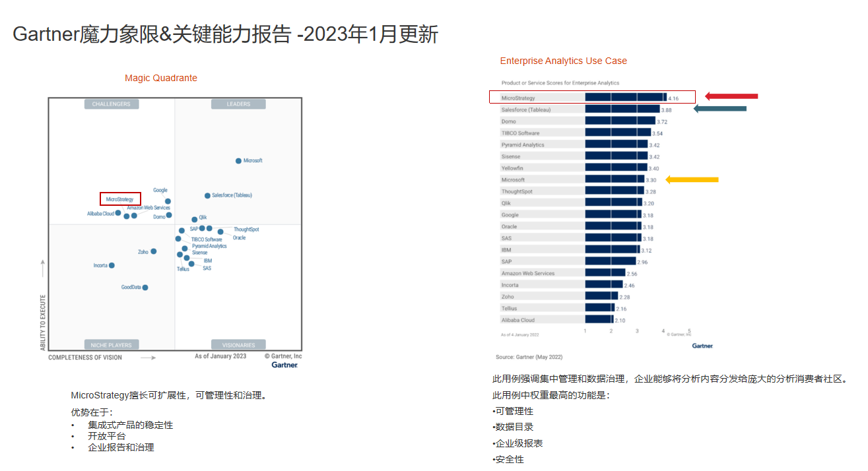
Task: Click the TIBCO score value 3.54
Action: (657, 134)
